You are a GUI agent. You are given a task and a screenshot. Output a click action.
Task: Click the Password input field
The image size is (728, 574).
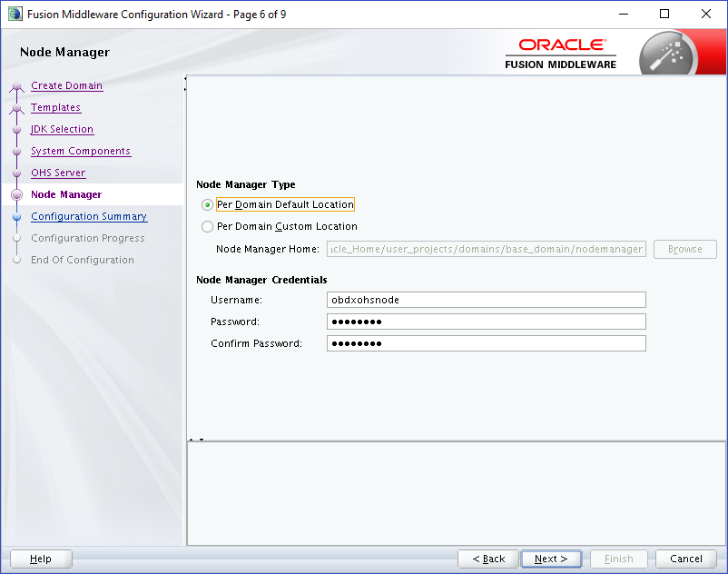coord(487,322)
